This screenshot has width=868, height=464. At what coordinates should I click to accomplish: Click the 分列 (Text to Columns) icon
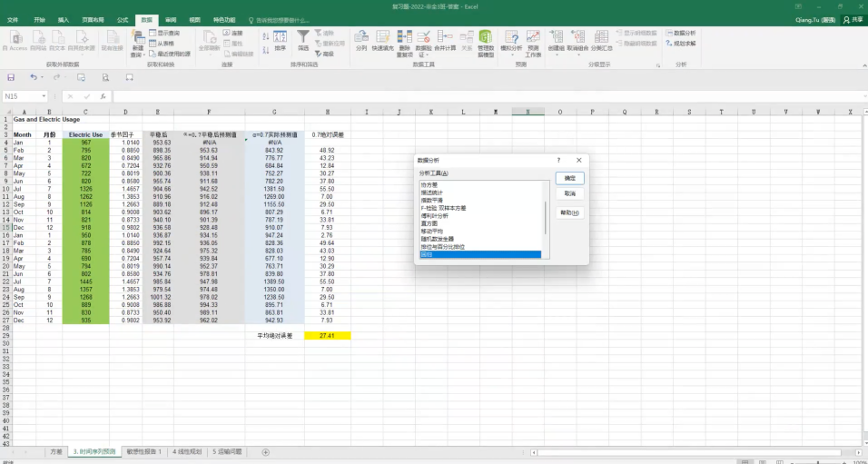361,39
